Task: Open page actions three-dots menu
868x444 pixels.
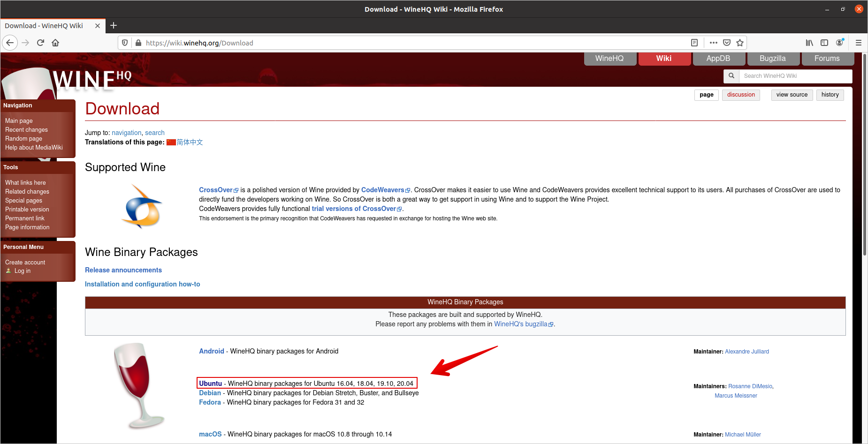Action: click(x=714, y=43)
